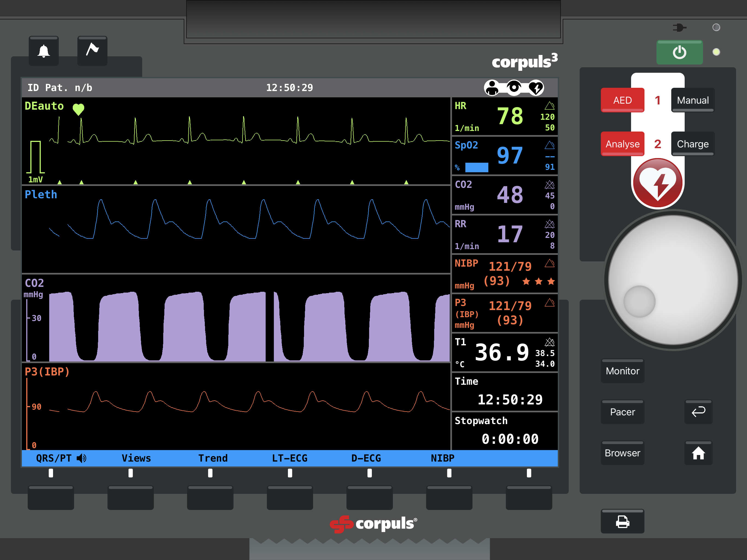747x560 pixels.
Task: Select the RR 17 parameter field
Action: (x=504, y=234)
